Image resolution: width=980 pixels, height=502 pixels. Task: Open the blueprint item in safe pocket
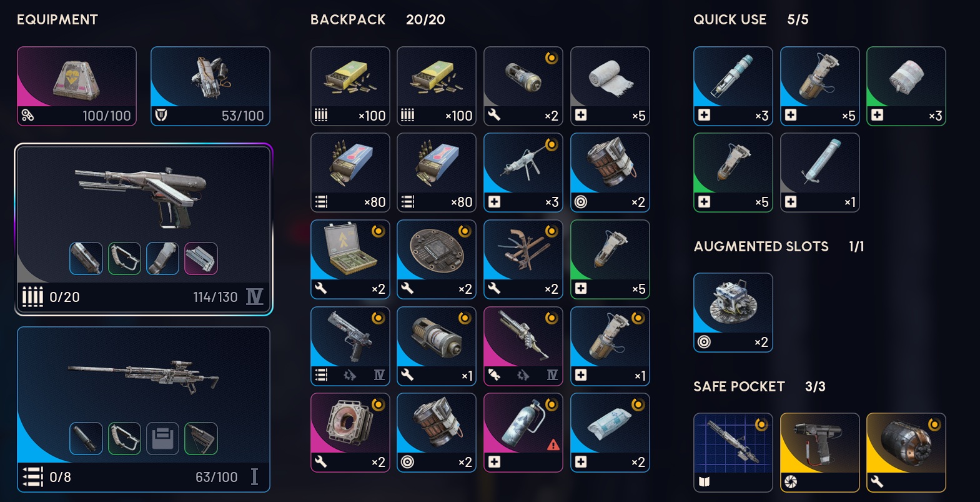(733, 453)
